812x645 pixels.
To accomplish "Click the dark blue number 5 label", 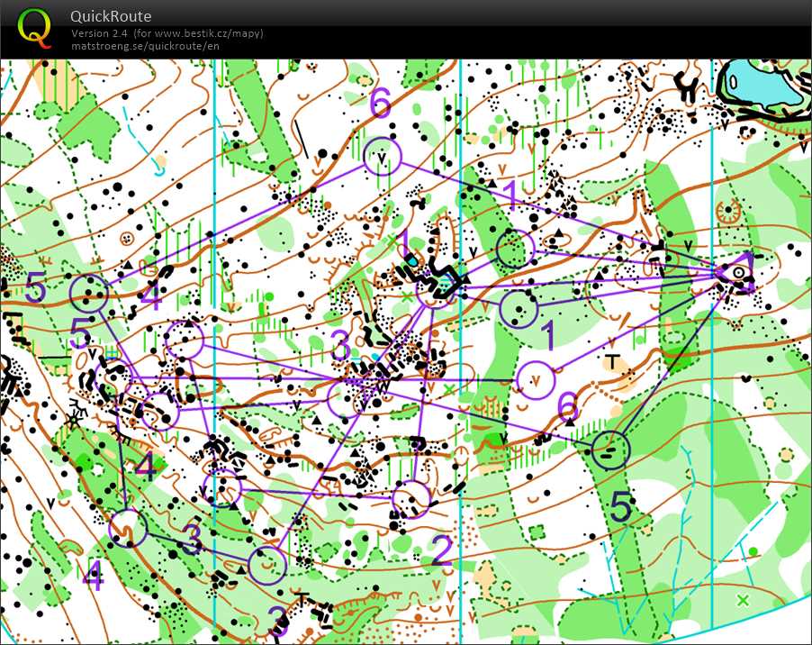I will (621, 509).
